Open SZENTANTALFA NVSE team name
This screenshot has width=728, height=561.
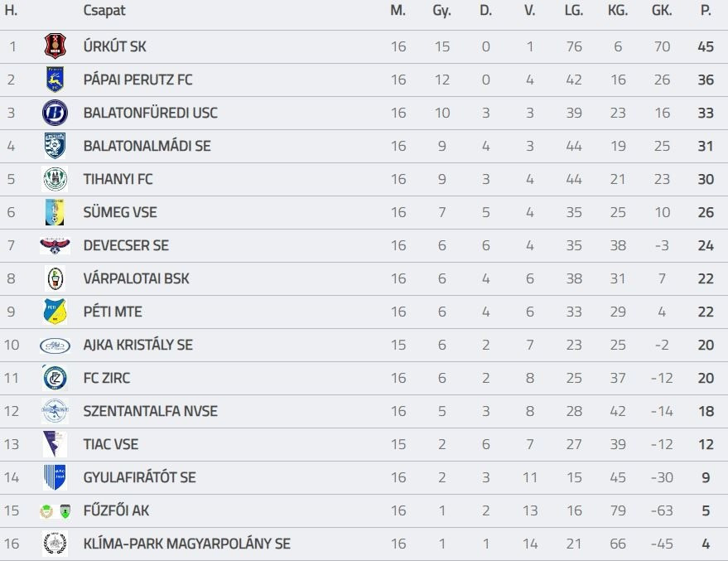tap(150, 411)
